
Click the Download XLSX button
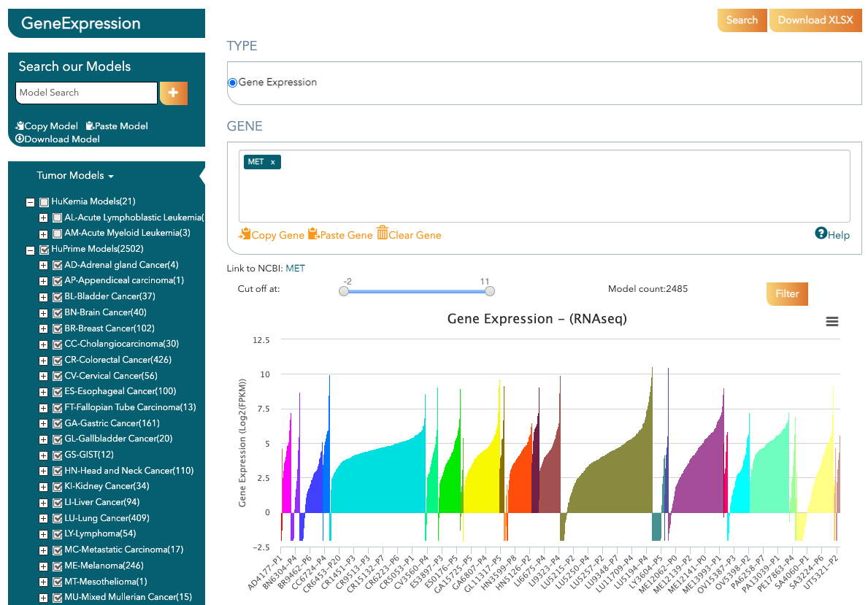click(x=815, y=20)
